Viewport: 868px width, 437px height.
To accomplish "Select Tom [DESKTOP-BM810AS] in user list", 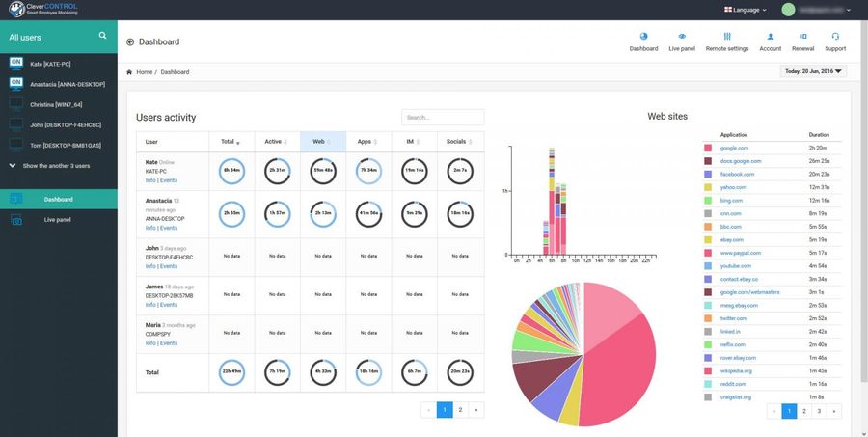I will pyautogui.click(x=66, y=146).
